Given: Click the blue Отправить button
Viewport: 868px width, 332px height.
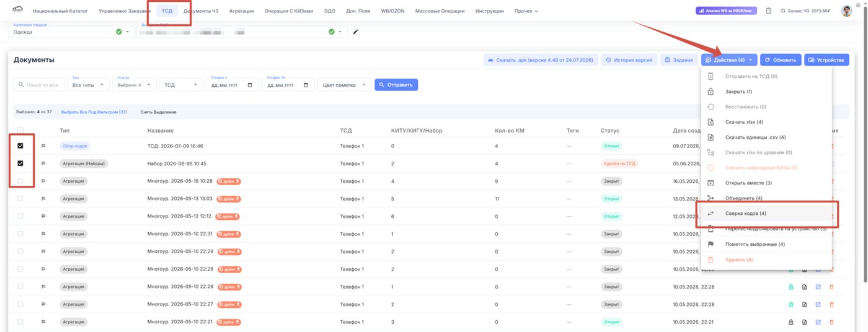Looking at the screenshot, I should click(396, 85).
